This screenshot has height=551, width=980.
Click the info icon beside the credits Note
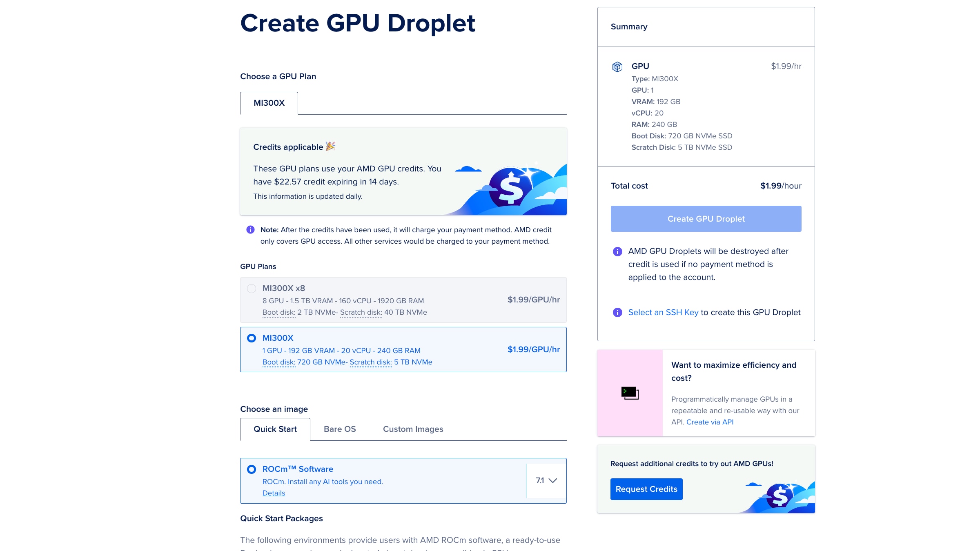(250, 230)
